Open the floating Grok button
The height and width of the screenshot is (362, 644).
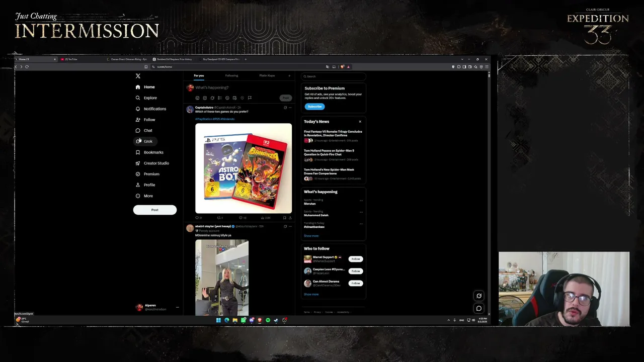click(479, 296)
